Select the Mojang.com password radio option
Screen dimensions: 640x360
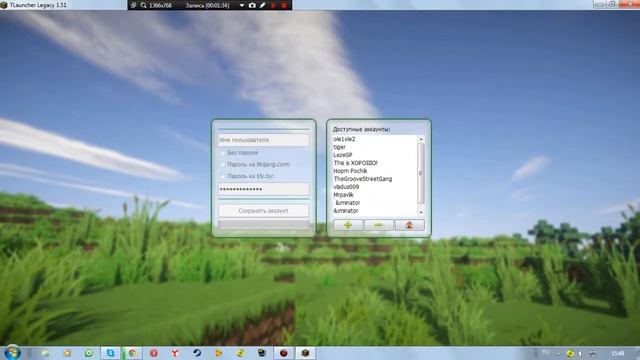coord(223,164)
